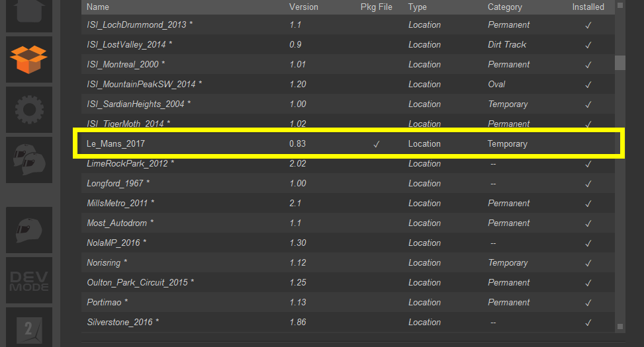Click scrollbar up arrow at list top
The height and width of the screenshot is (347, 644).
[x=620, y=5]
